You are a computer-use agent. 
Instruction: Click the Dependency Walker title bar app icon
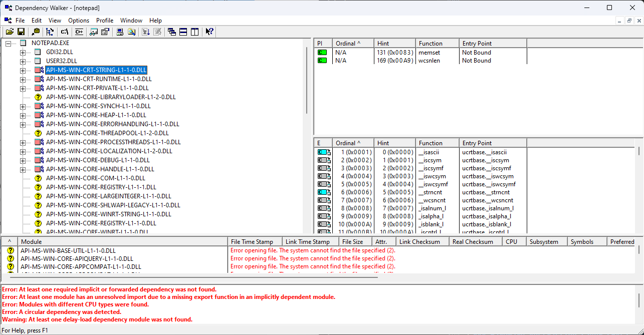tap(8, 8)
